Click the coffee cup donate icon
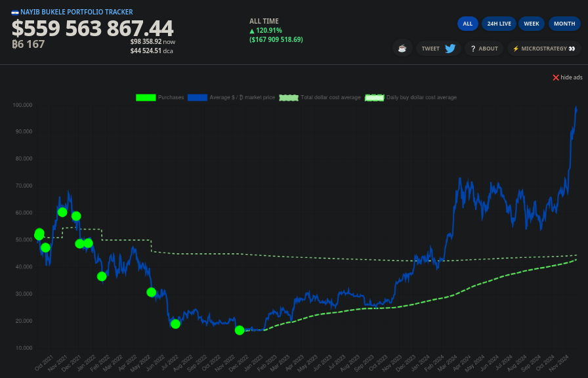Screen dimensions: 588x378 pyautogui.click(x=402, y=49)
